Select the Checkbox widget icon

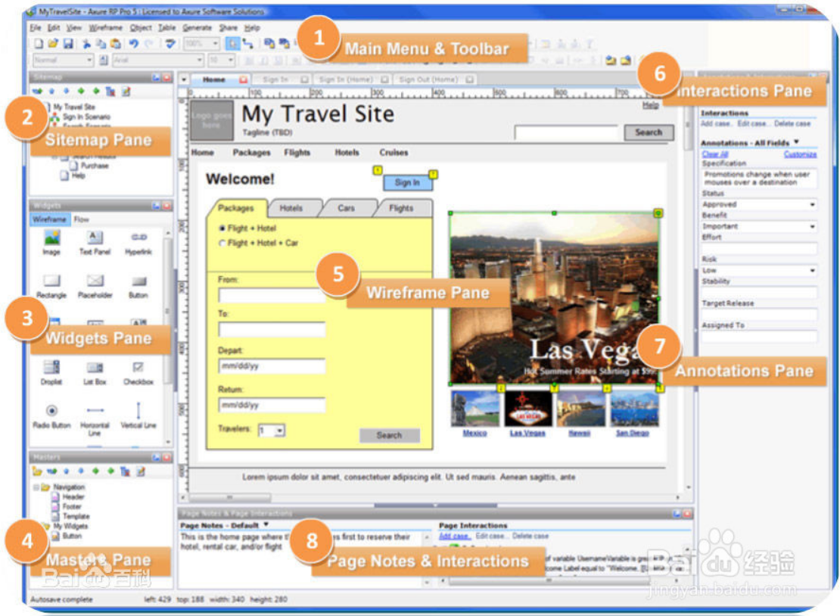[138, 367]
